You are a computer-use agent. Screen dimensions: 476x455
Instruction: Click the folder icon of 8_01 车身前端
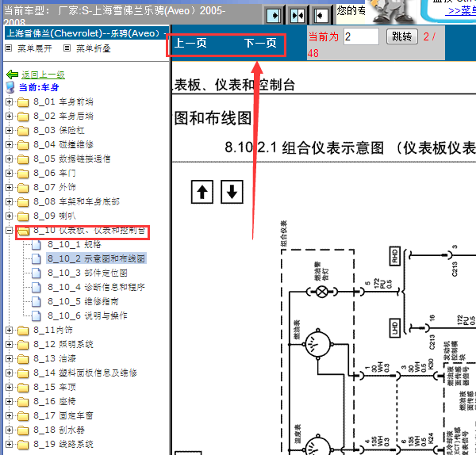pyautogui.click(x=23, y=102)
